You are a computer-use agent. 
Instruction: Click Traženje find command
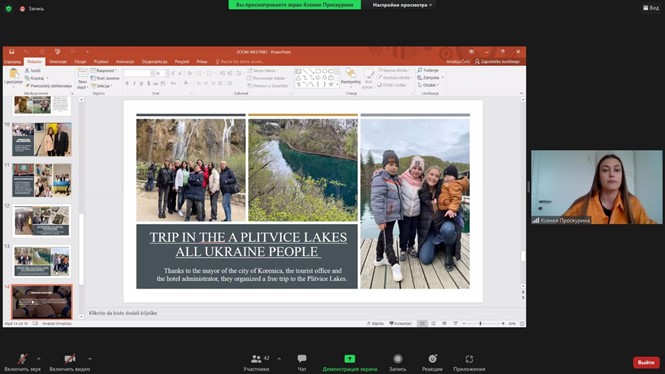coord(428,70)
